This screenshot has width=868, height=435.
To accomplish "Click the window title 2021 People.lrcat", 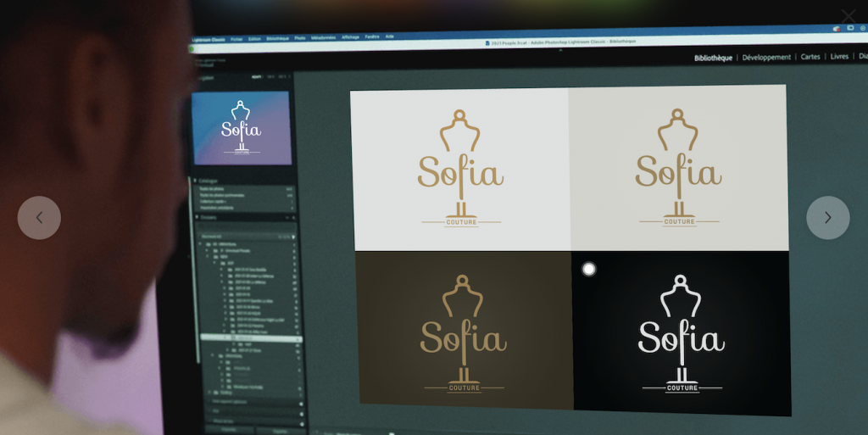I will point(560,42).
